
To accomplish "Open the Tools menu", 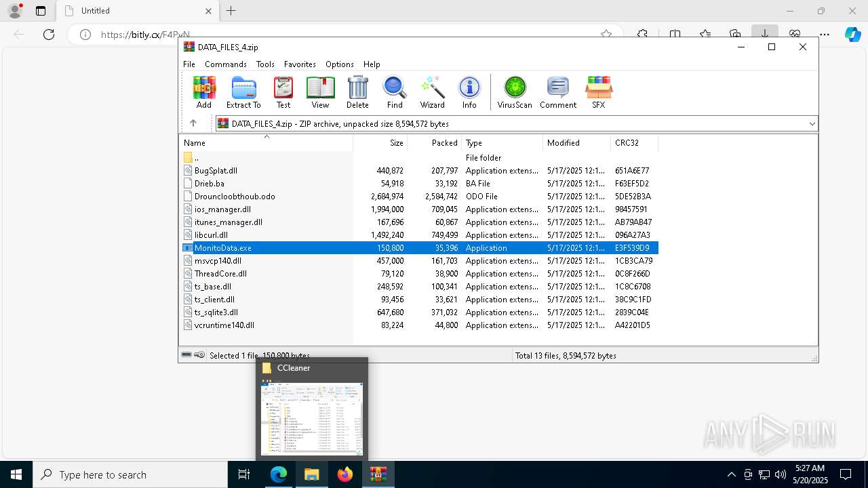I will [x=265, y=64].
